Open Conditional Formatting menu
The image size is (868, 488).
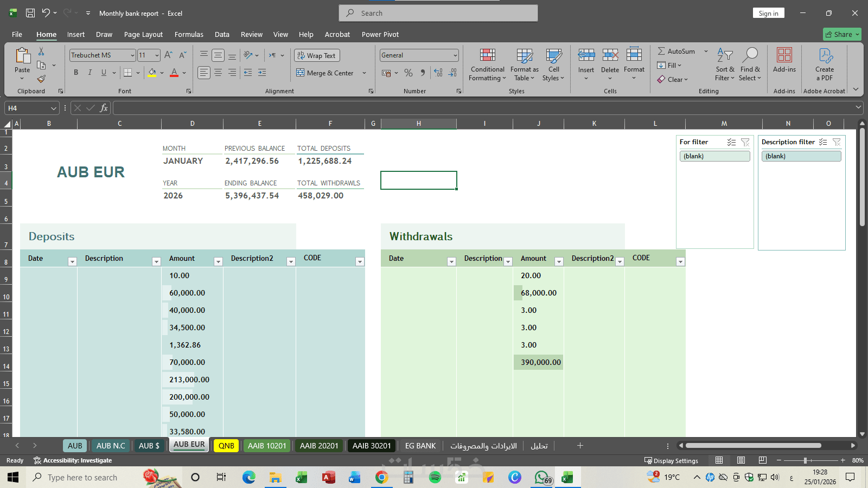point(487,65)
